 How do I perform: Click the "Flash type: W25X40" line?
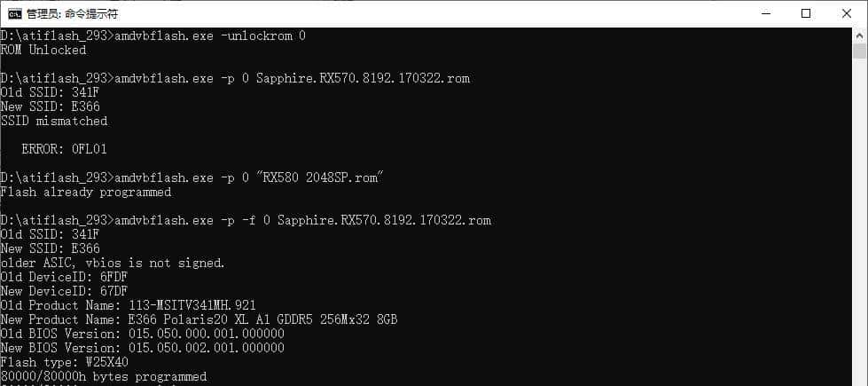pos(65,362)
